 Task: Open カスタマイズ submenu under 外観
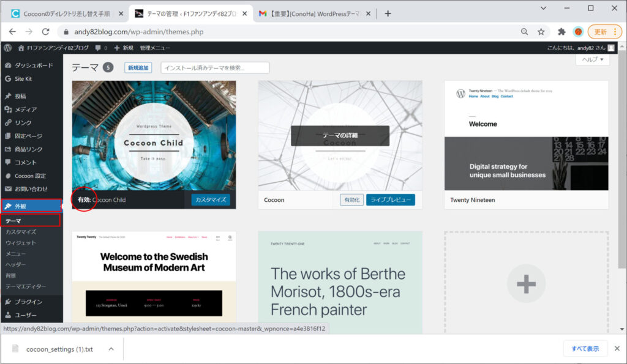pos(21,232)
